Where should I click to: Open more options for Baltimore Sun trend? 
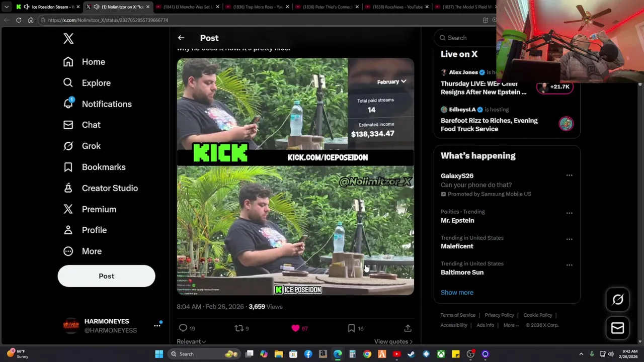click(x=569, y=265)
